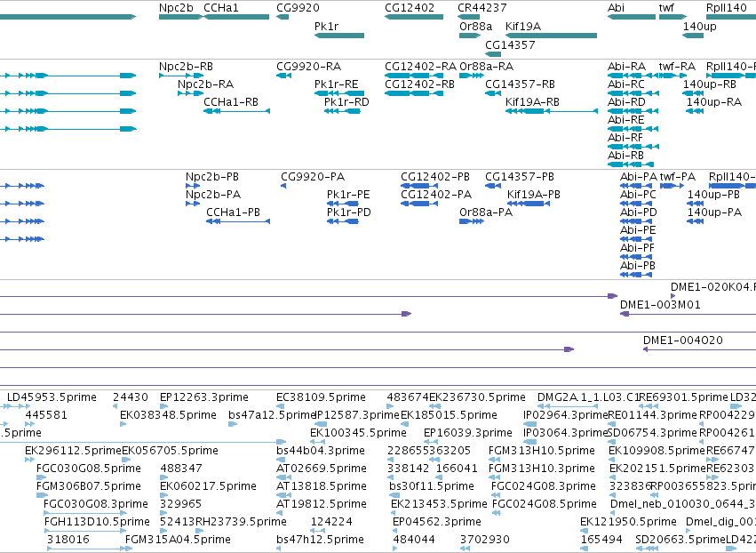Select the Abi-RE transcript label
The width and height of the screenshot is (756, 553).
tap(625, 120)
